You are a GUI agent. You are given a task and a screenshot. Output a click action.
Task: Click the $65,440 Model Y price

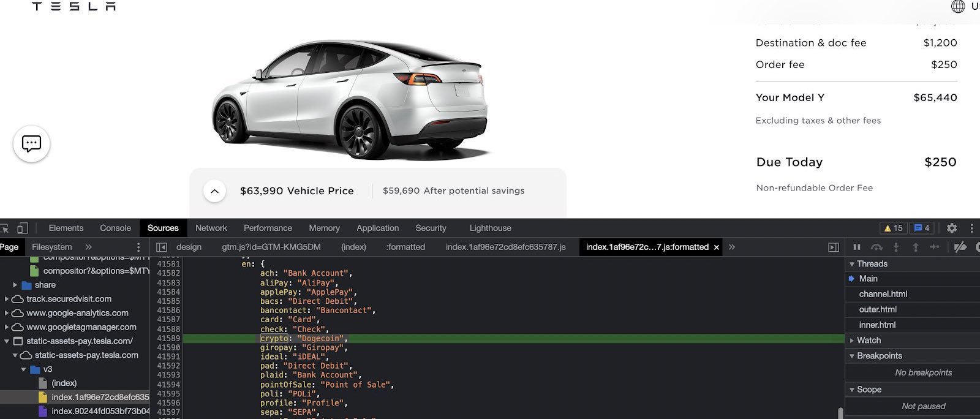click(935, 97)
